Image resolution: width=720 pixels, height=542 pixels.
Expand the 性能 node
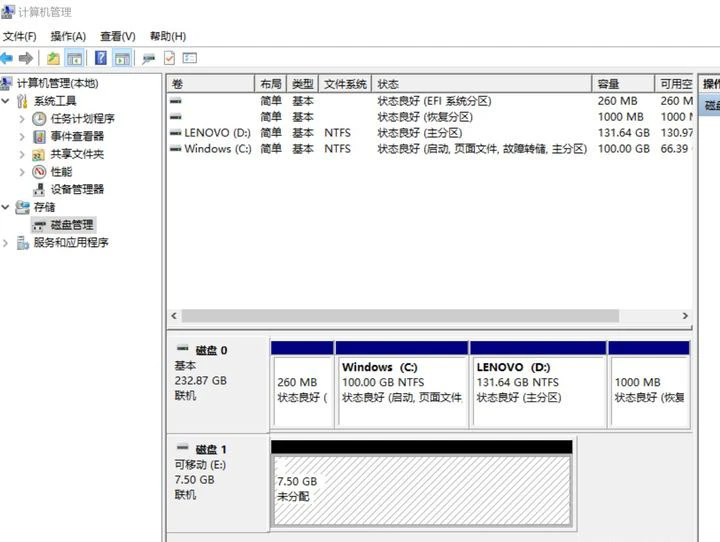(x=22, y=172)
